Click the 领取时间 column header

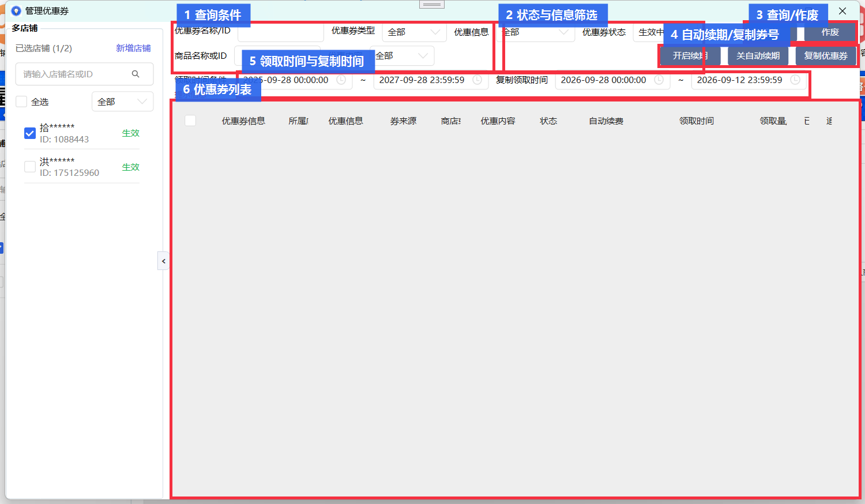(697, 121)
